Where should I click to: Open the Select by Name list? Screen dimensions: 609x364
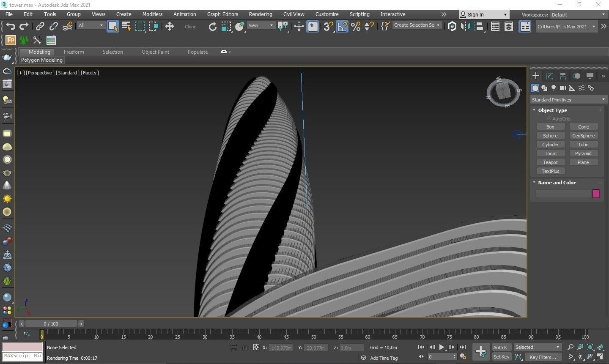pos(126,26)
